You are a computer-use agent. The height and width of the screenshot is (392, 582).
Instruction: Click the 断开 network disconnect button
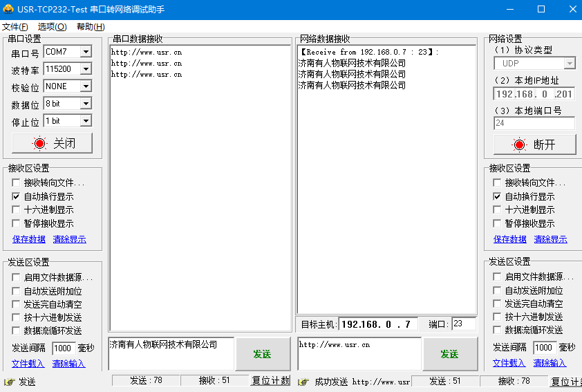tap(534, 144)
